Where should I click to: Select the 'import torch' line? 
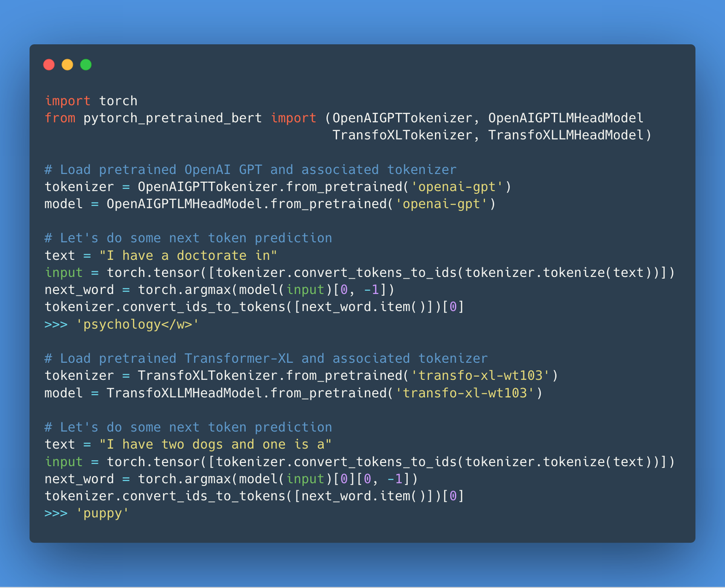[x=91, y=101]
